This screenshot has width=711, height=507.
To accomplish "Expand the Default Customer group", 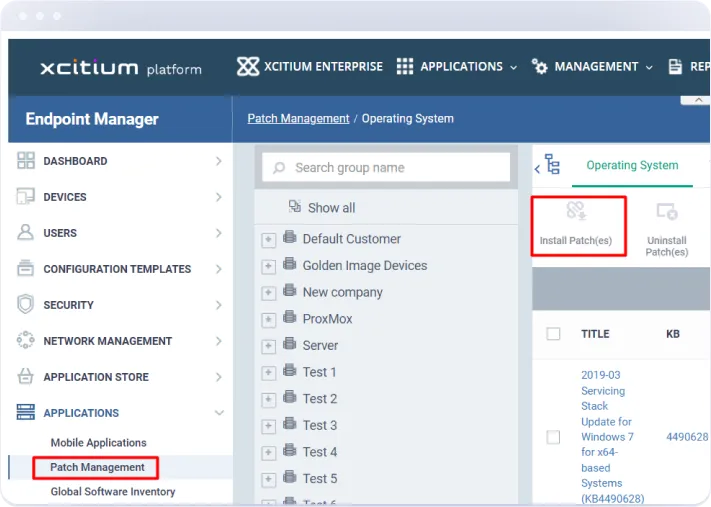I will pyautogui.click(x=268, y=240).
